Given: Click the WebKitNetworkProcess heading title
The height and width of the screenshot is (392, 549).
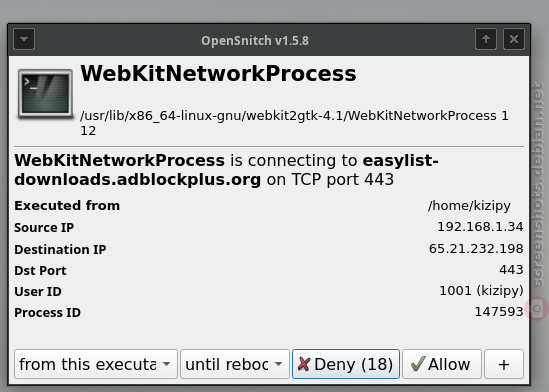Looking at the screenshot, I should point(218,74).
